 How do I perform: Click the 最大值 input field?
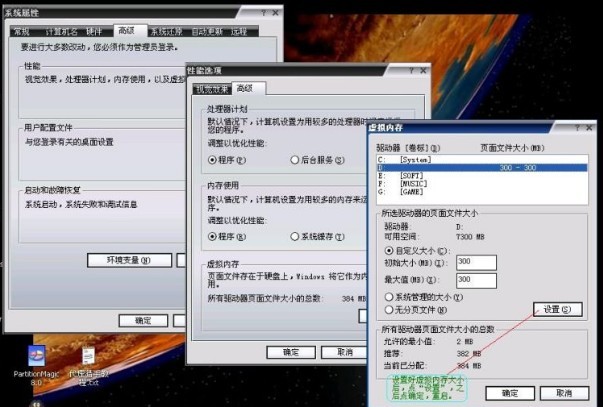click(x=476, y=280)
